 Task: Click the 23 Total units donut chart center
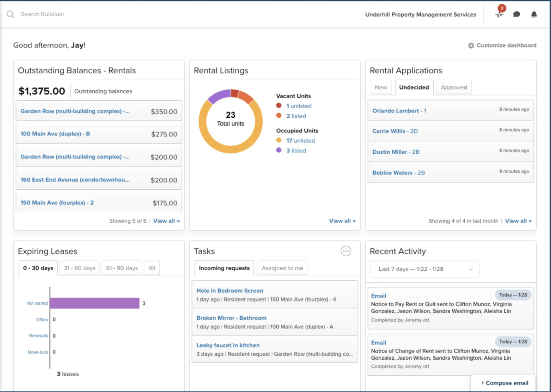tap(230, 119)
